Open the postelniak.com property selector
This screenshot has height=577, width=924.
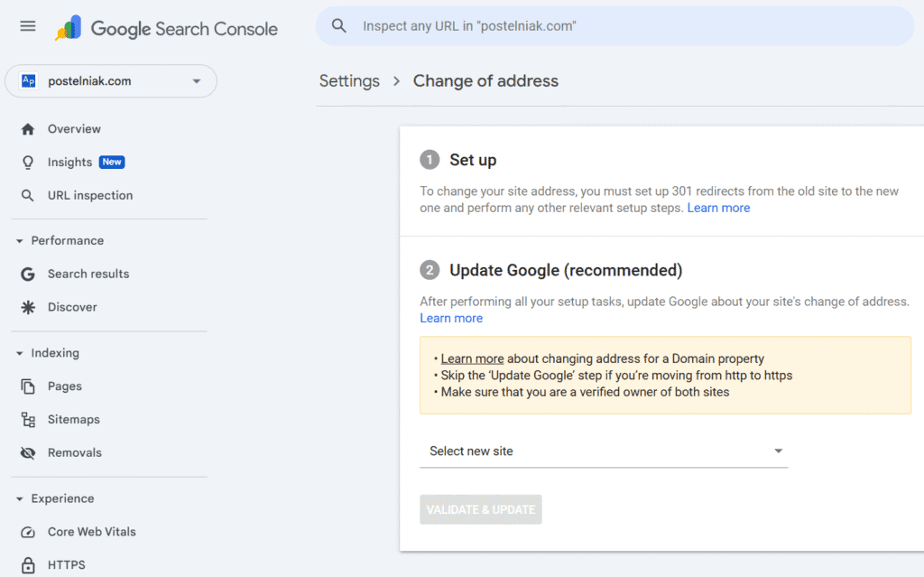pos(111,81)
